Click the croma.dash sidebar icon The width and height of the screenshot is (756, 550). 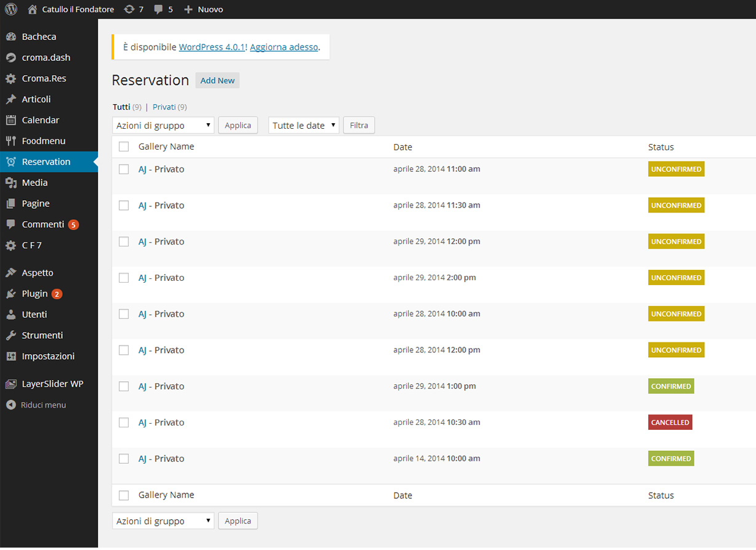pyautogui.click(x=10, y=58)
